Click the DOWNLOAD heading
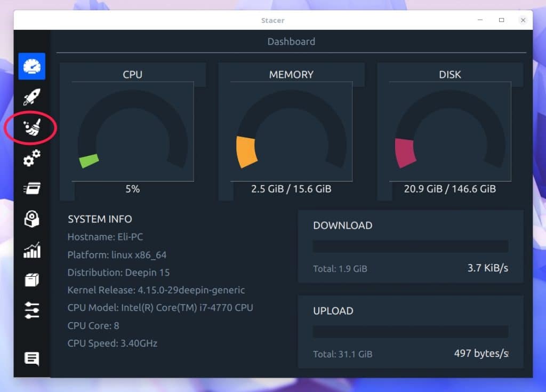This screenshot has height=392, width=546. click(x=343, y=226)
